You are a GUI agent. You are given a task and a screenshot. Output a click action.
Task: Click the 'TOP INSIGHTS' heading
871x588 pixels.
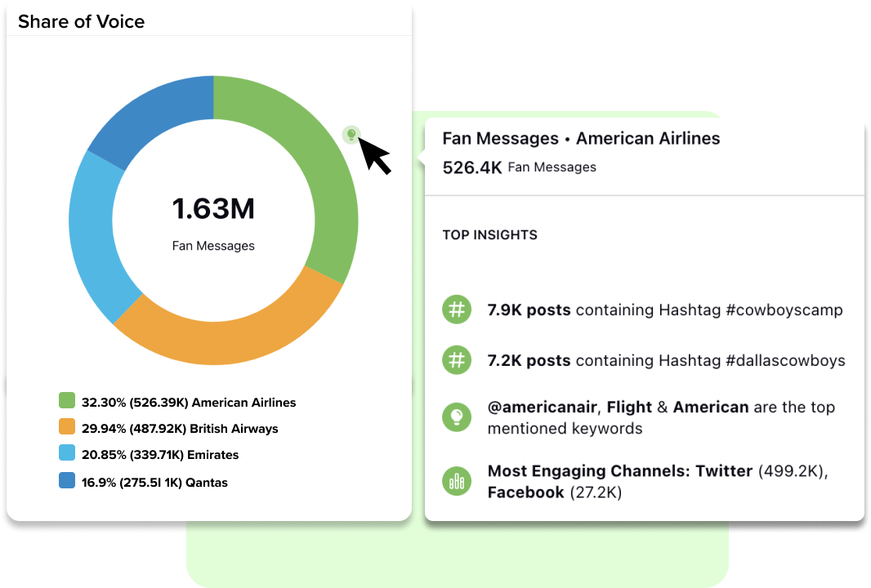(490, 235)
